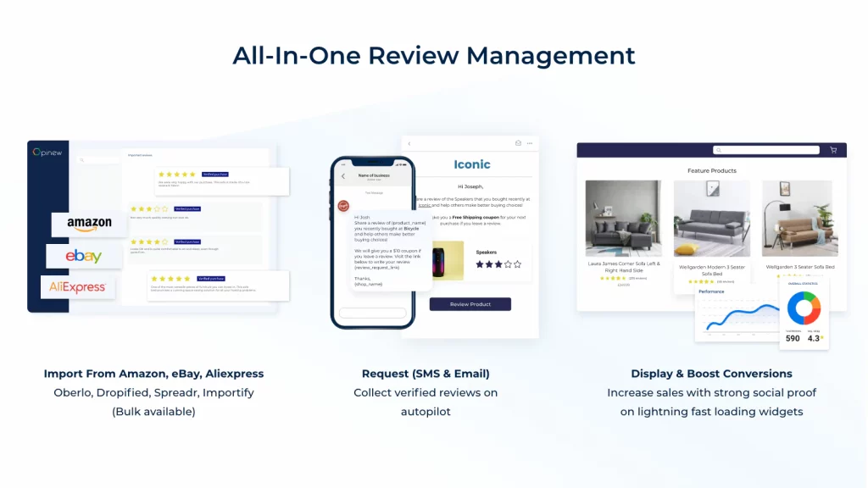Click the 'Request (SMS & Email)' heading

[x=426, y=374]
